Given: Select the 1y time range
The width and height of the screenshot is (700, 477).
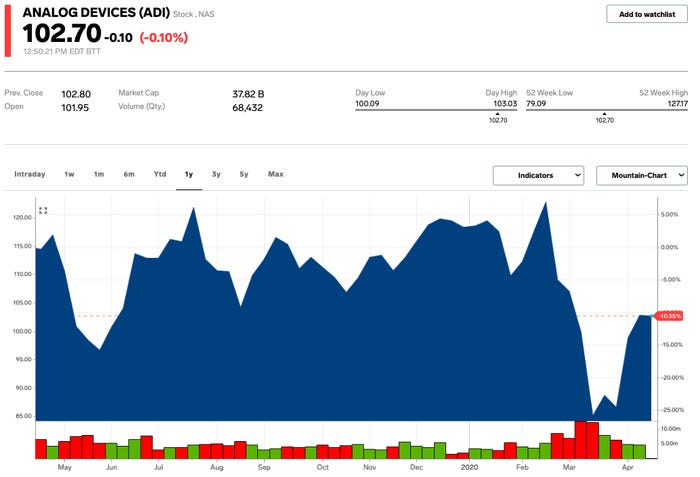Looking at the screenshot, I should tap(189, 174).
